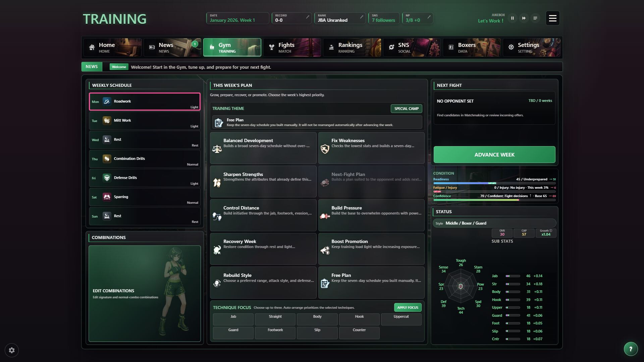
Task: Switch to the Rankings tab
Action: coord(352,47)
